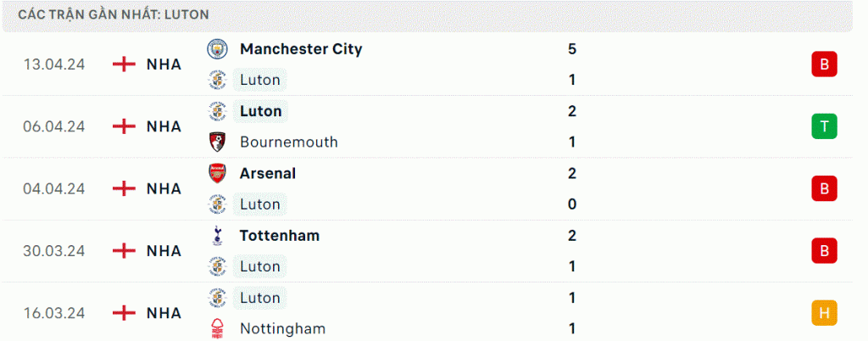Open the Nottingham team link
Image resolution: width=868 pixels, height=341 pixels.
click(283, 329)
